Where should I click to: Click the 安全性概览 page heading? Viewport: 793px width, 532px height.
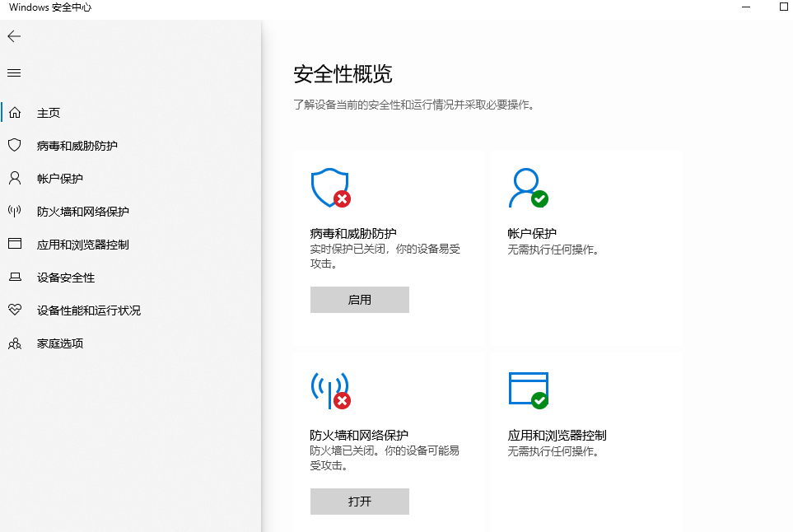click(x=343, y=74)
